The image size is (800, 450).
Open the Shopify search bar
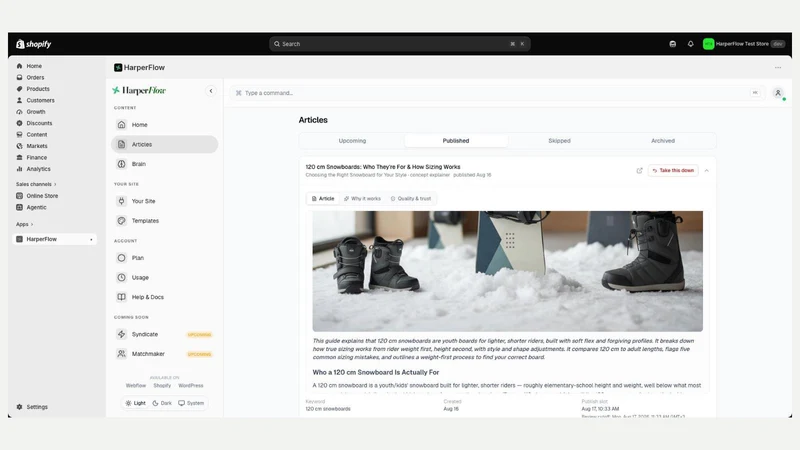(x=399, y=44)
